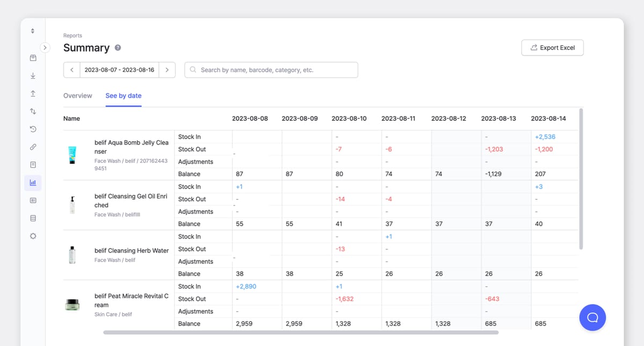
Task: Click the Export Excel button
Action: pyautogui.click(x=552, y=48)
